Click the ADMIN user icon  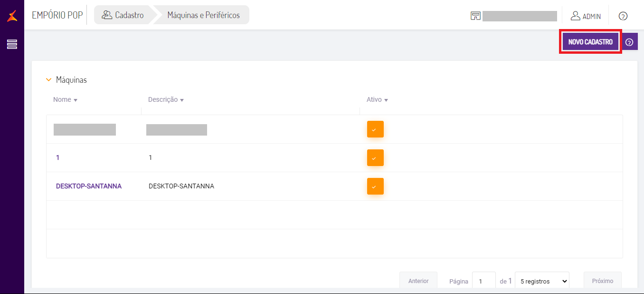(x=576, y=16)
